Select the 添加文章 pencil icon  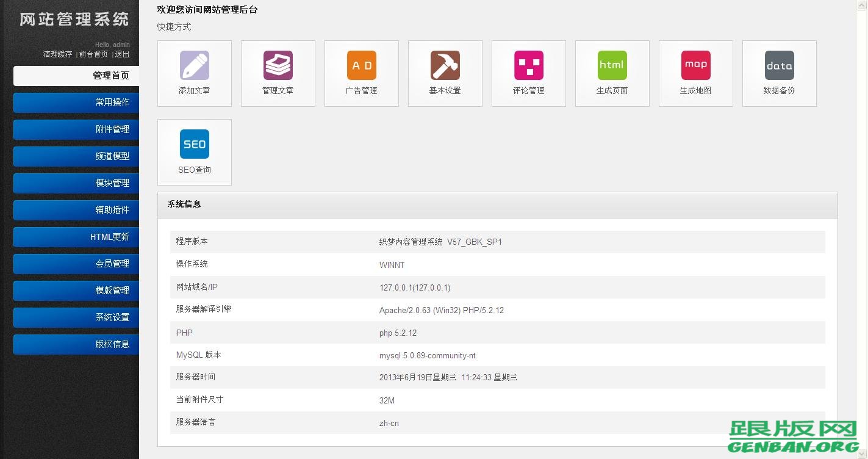pyautogui.click(x=194, y=65)
